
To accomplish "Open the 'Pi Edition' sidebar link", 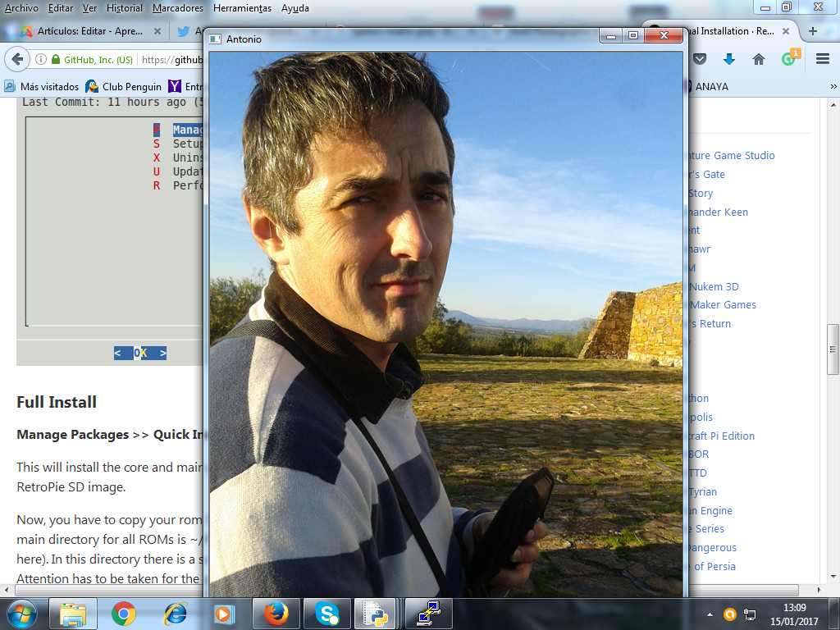I will point(721,436).
